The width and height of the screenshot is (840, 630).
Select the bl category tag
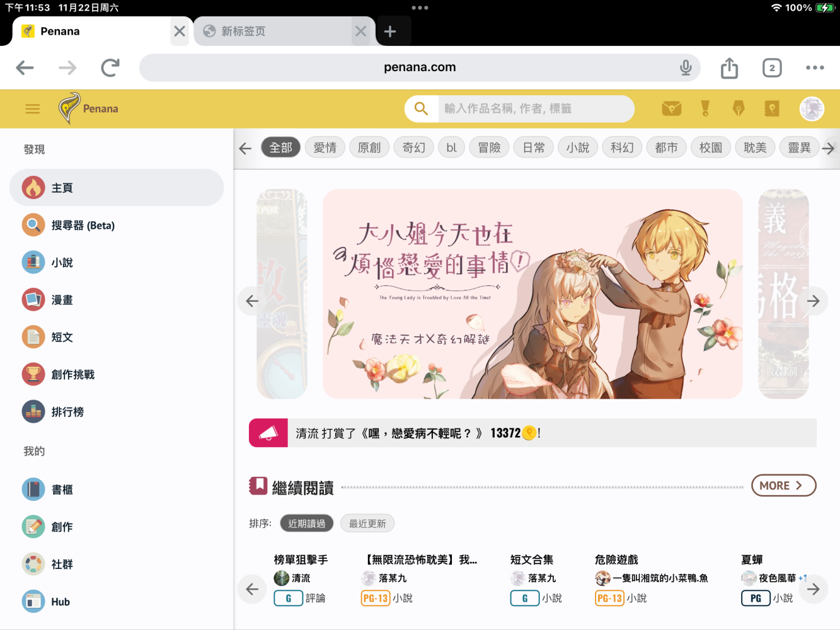click(x=452, y=147)
